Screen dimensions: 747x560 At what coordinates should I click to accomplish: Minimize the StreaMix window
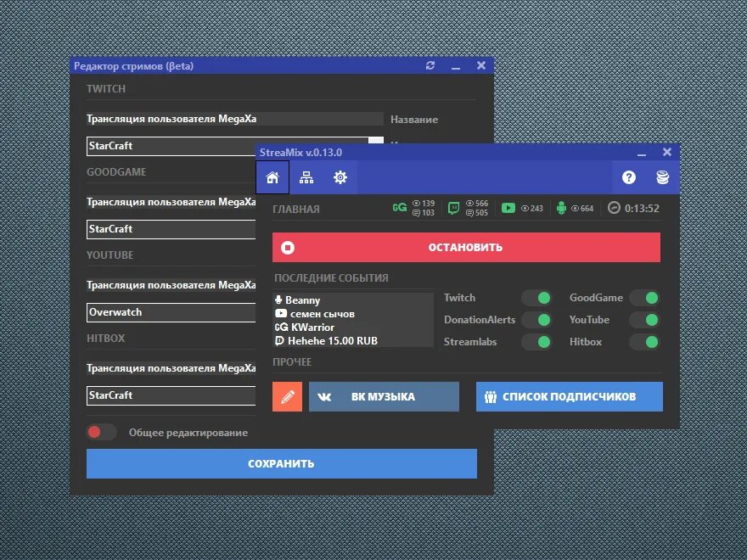click(x=642, y=154)
